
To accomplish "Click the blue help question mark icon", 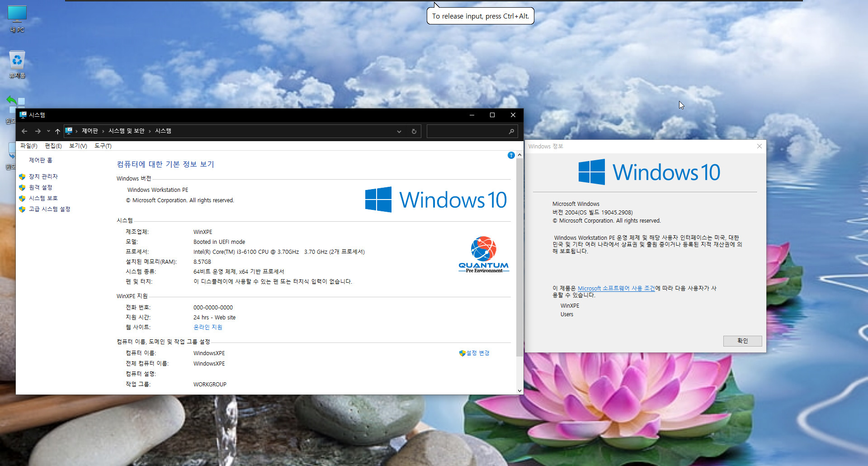I will tap(511, 155).
